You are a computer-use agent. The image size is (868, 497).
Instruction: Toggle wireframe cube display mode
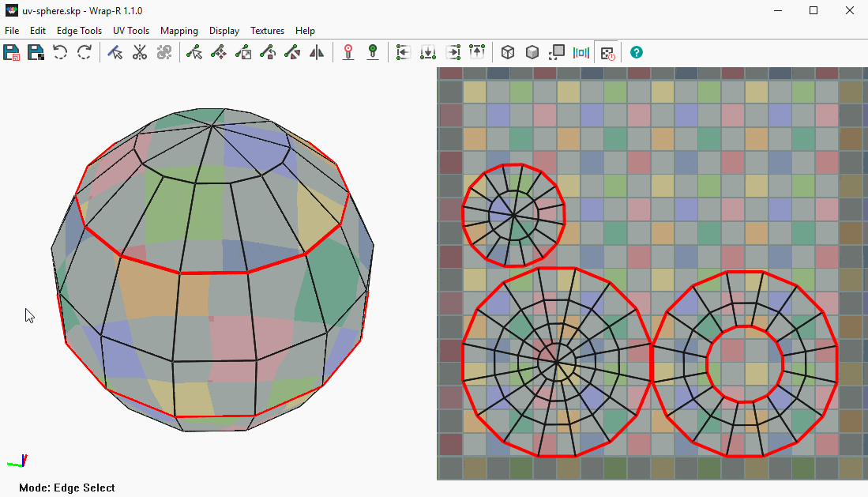click(509, 53)
